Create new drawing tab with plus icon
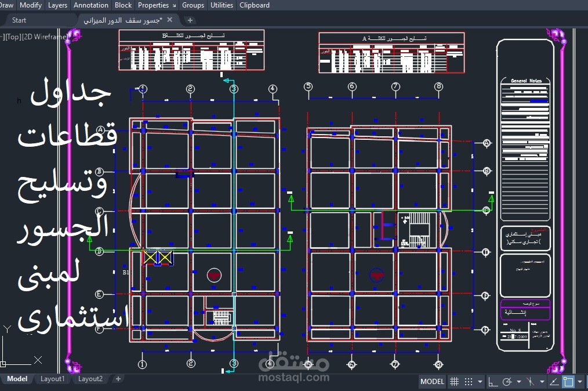The width and height of the screenshot is (588, 391). click(190, 20)
